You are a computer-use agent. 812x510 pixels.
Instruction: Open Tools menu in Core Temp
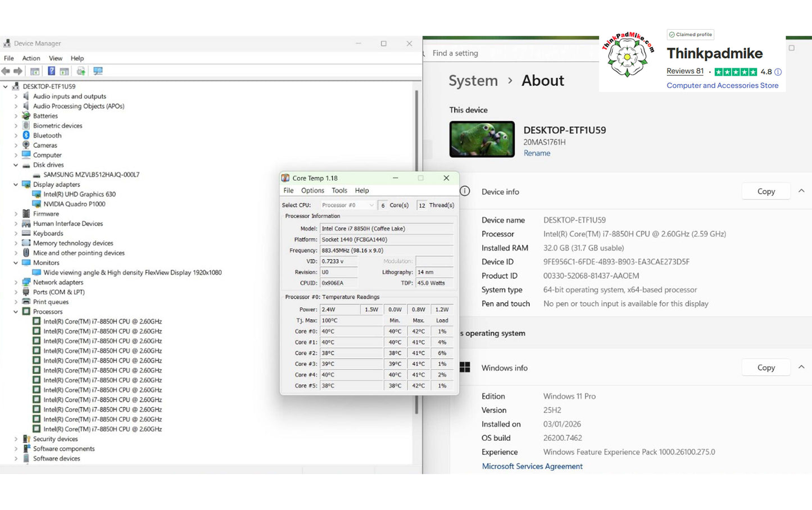339,190
